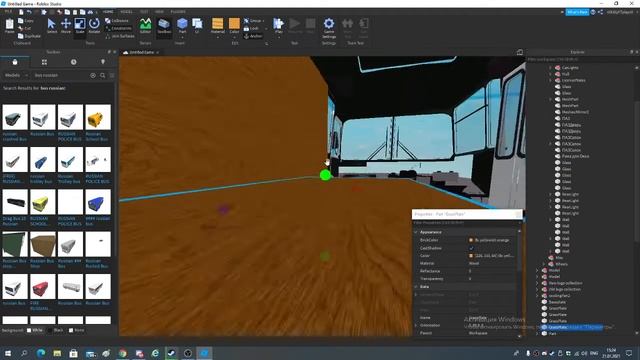Open the Recent tab in Toolbox
The height and width of the screenshot is (360, 640).
(73, 62)
